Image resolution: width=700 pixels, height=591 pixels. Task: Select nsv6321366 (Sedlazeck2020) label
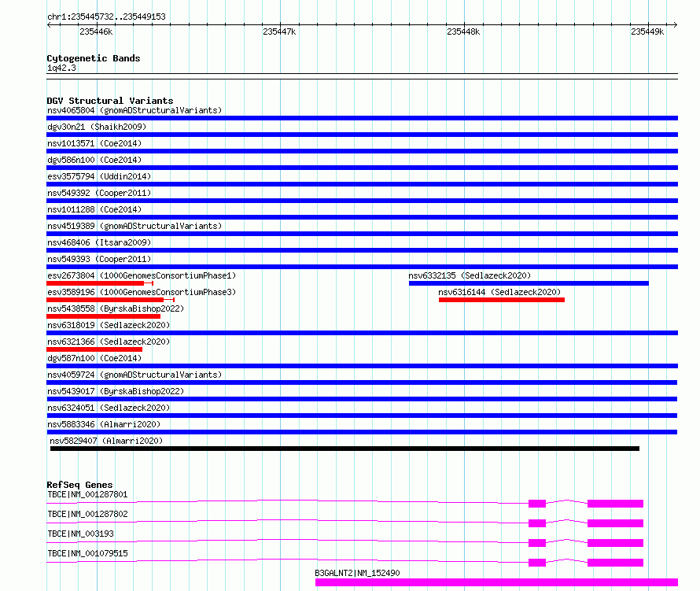pyautogui.click(x=109, y=342)
